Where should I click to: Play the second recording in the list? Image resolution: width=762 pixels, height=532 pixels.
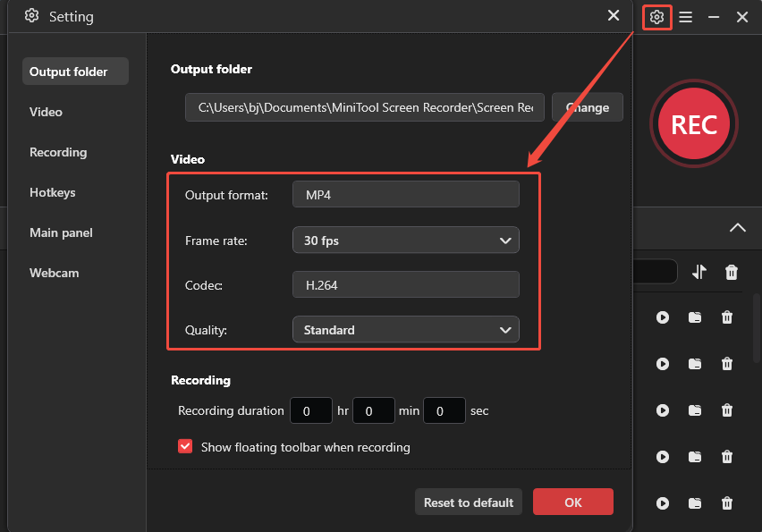663,364
